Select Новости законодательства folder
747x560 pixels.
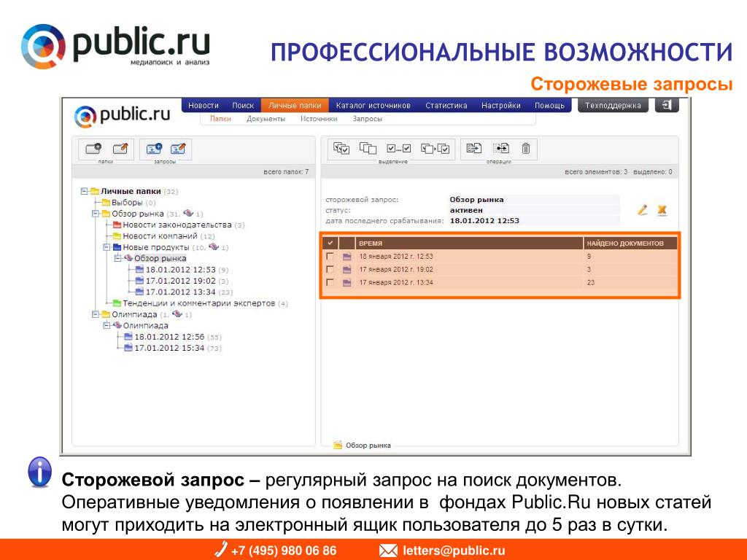pyautogui.click(x=177, y=225)
